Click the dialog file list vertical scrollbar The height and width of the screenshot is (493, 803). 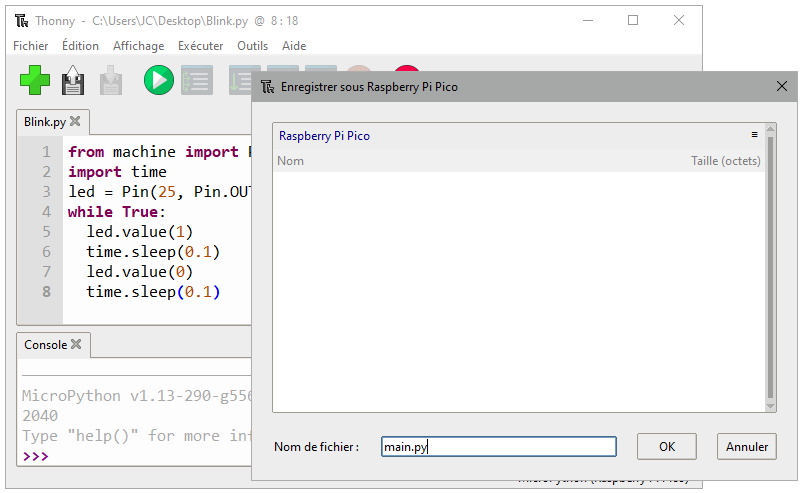point(770,267)
